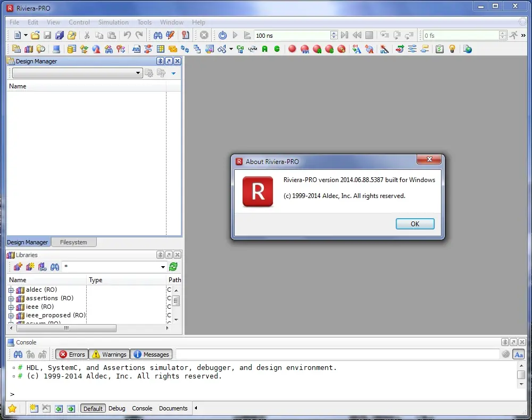Click the Run simulation play icon
Image resolution: width=532 pixels, height=420 pixels.
coord(235,35)
